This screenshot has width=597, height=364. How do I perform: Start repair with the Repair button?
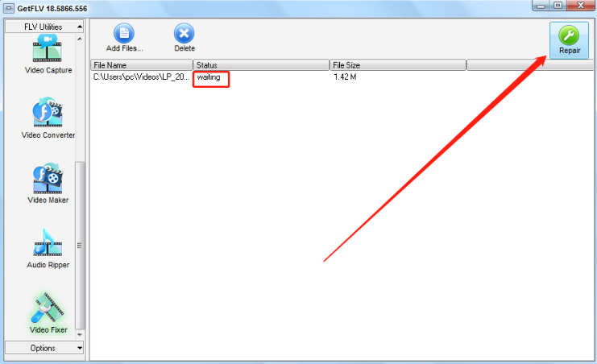[x=569, y=40]
